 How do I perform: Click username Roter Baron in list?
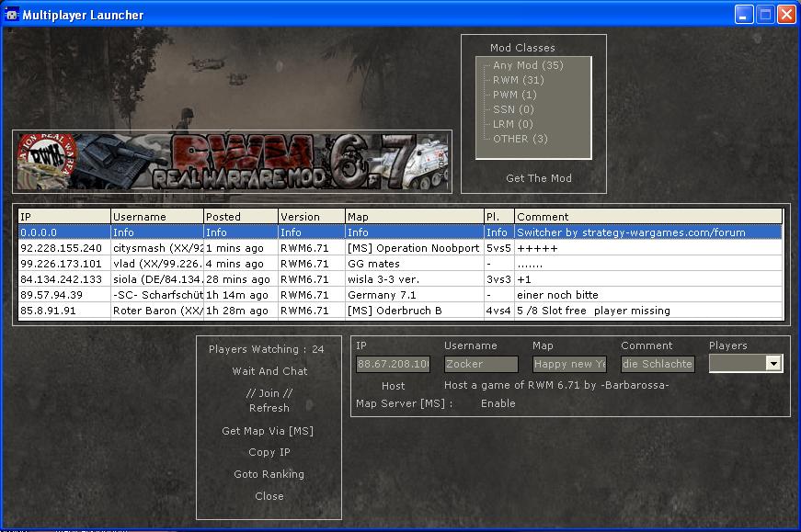coord(157,311)
